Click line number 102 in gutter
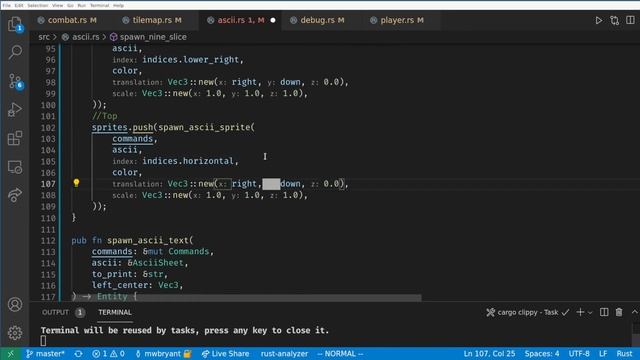Viewport: 640px width, 360px height. (x=48, y=127)
